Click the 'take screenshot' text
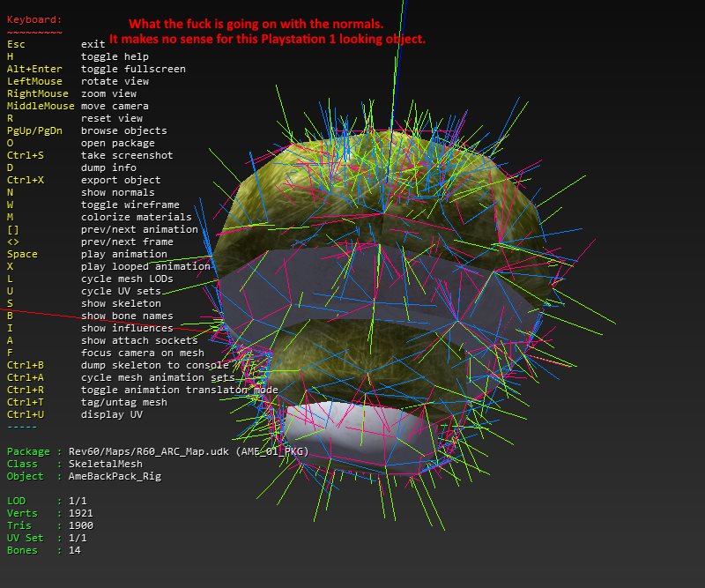This screenshot has width=705, height=588. pyautogui.click(x=127, y=155)
